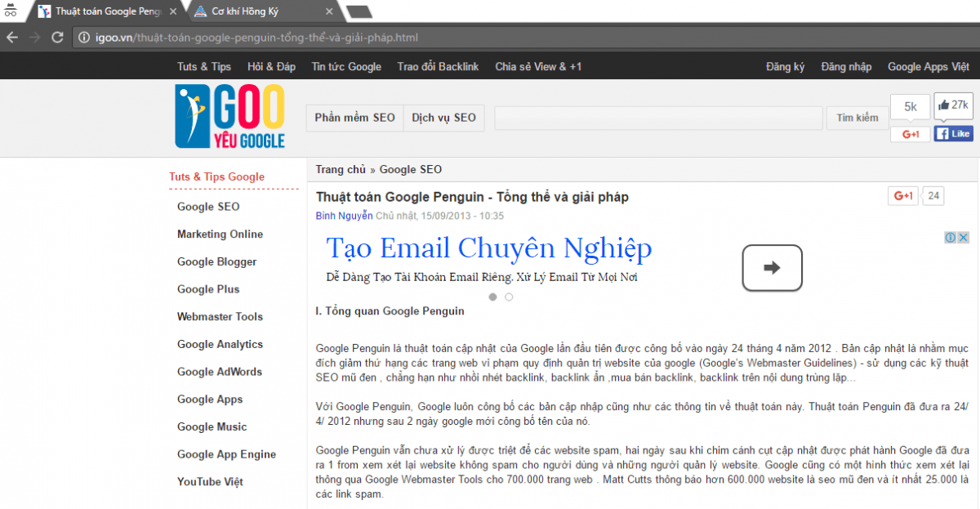Open Google Analytics in the sidebar
Screen dimensions: 980x509
click(220, 344)
